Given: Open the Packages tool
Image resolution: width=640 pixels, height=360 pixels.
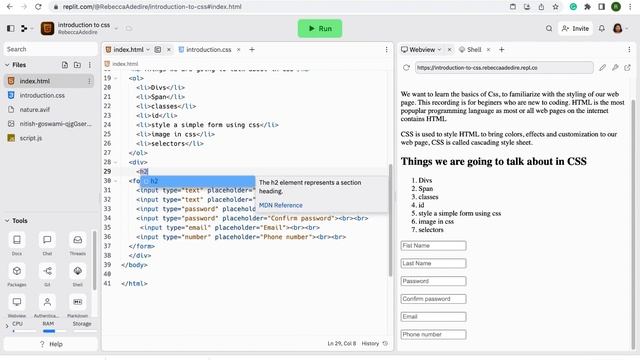Looking at the screenshot, I should (17, 271).
